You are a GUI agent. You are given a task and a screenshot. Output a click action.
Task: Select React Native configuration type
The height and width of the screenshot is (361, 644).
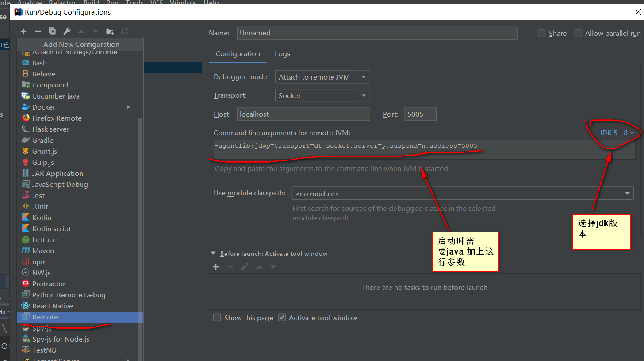point(80,306)
